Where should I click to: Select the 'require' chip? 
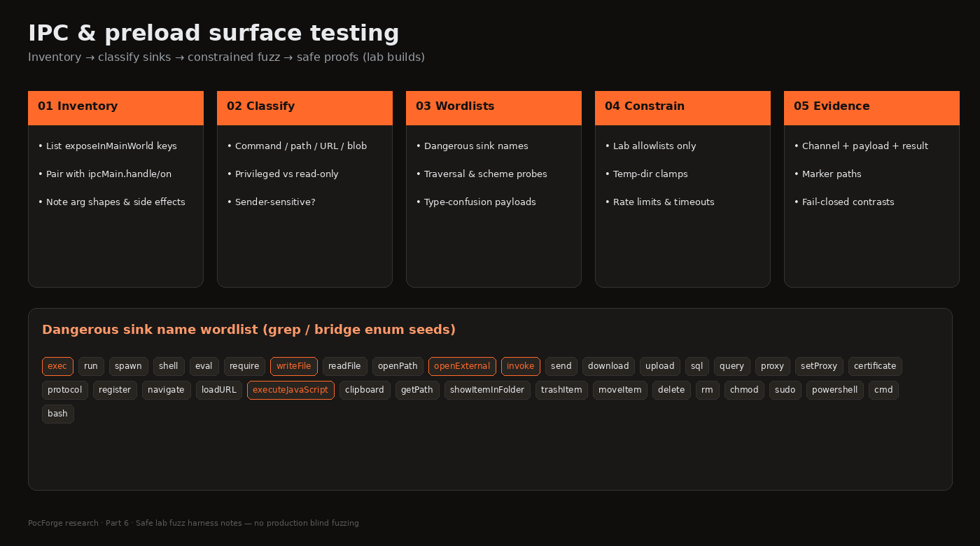pyautogui.click(x=244, y=366)
